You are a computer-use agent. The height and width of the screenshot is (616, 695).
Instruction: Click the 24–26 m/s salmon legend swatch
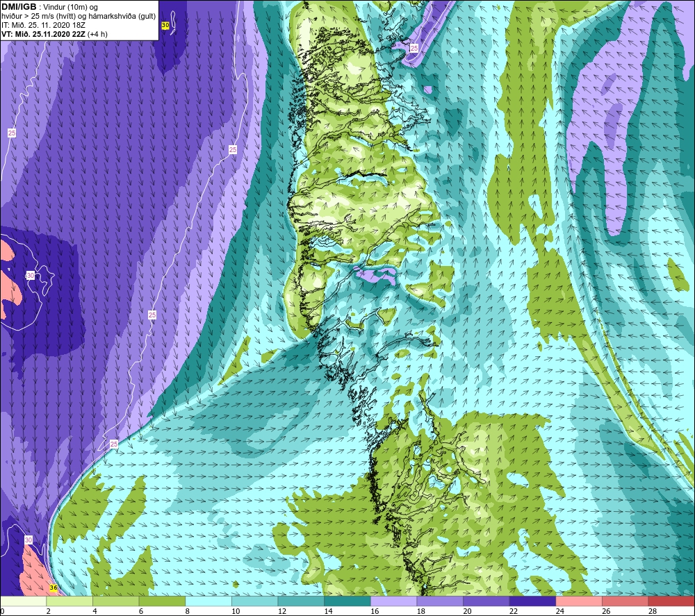[579, 601]
